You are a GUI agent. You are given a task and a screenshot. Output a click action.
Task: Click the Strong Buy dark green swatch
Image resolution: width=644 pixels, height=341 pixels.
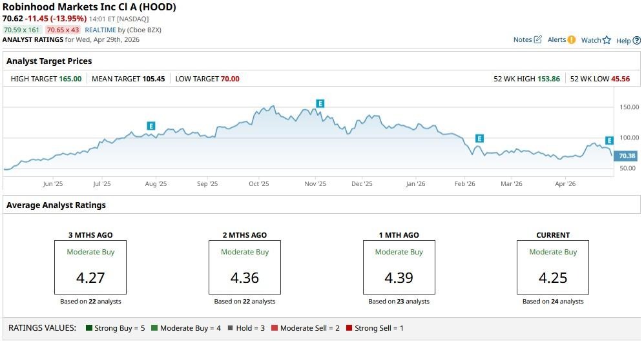(x=89, y=328)
